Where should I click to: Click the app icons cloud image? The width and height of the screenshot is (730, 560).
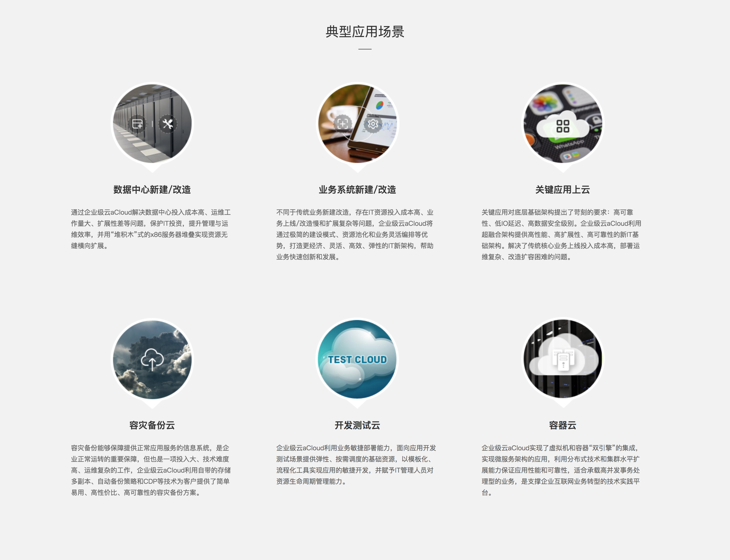[563, 124]
